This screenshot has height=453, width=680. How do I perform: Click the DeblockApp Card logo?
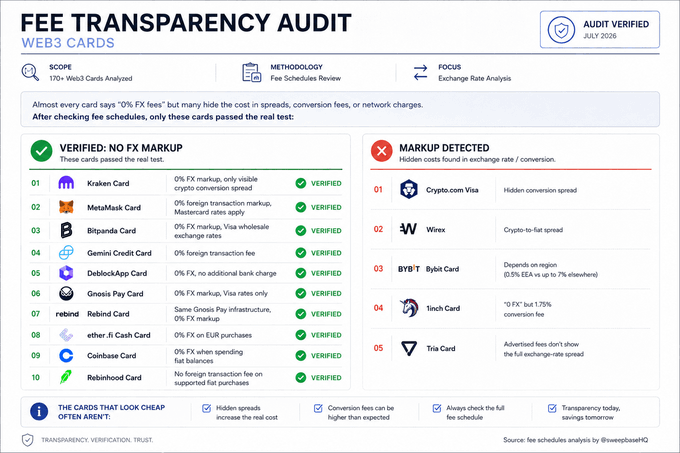coord(66,273)
